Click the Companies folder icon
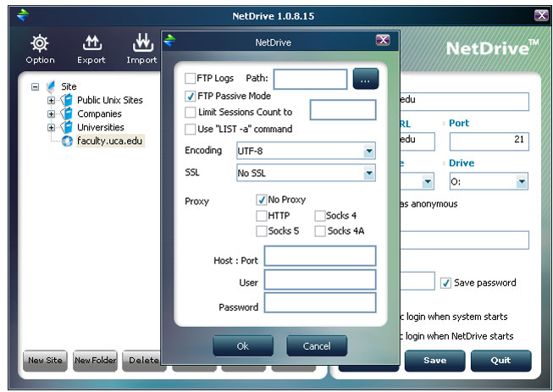The height and width of the screenshot is (392, 553). pyautogui.click(x=66, y=113)
